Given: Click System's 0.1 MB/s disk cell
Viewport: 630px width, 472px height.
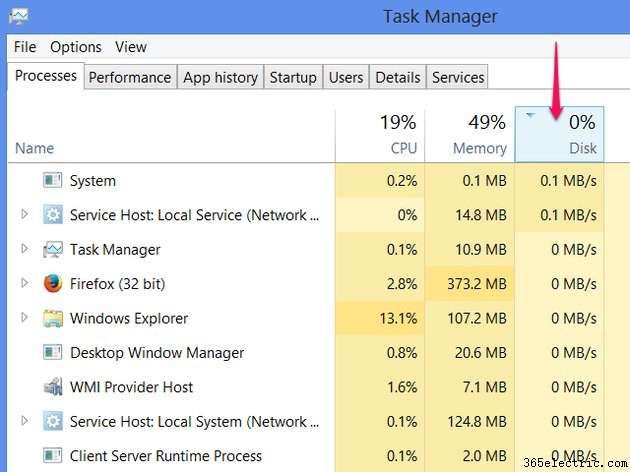Looking at the screenshot, I should [559, 180].
